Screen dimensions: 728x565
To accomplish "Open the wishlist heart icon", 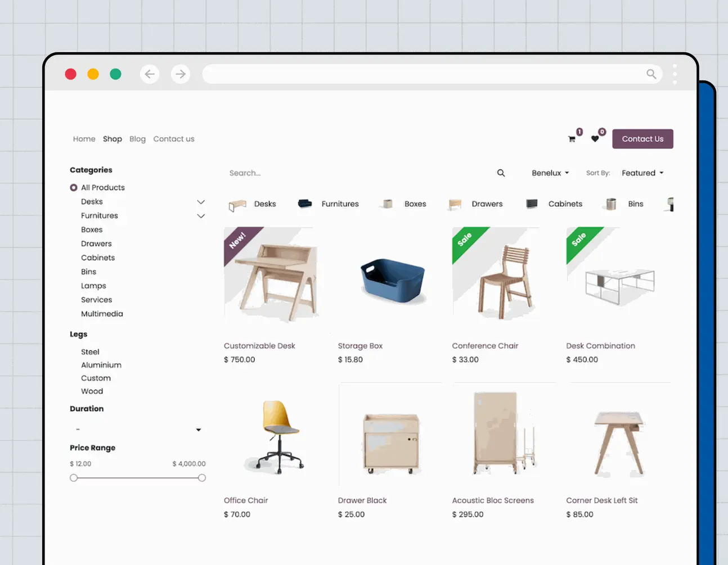I will (595, 139).
